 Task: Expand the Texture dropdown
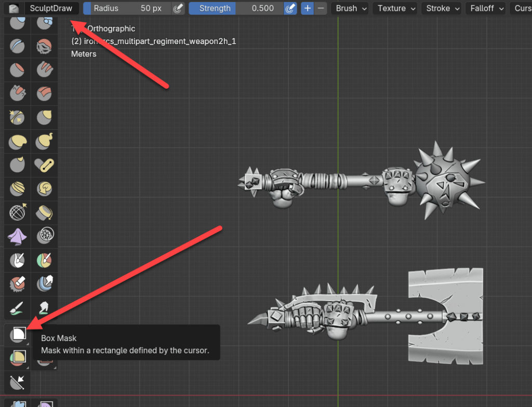point(396,8)
